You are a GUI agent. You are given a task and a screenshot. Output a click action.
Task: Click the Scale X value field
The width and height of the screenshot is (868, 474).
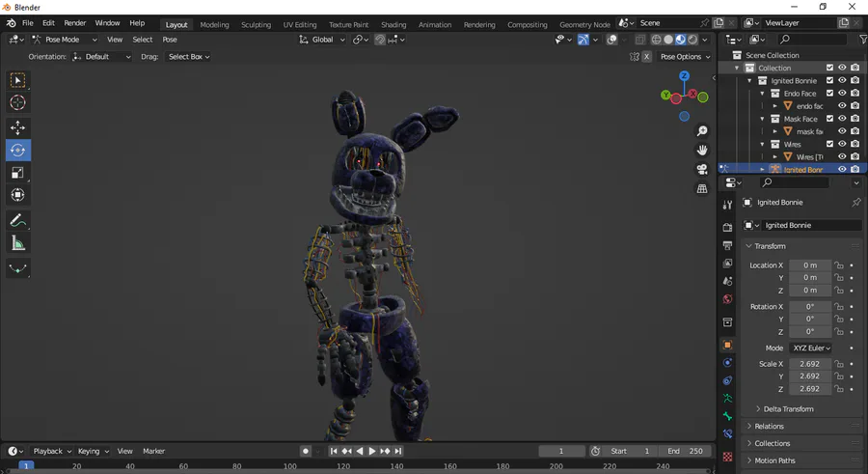point(810,364)
